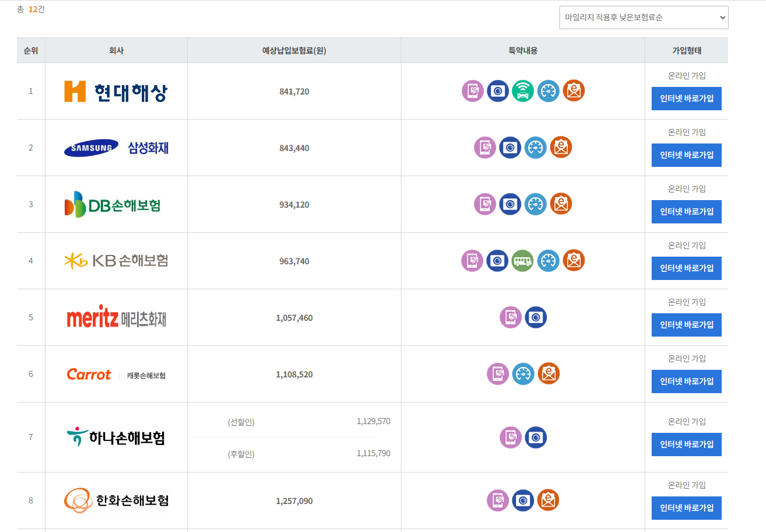The height and width of the screenshot is (532, 766).
Task: Click mobile discount icon in Carrot row
Action: tap(498, 374)
